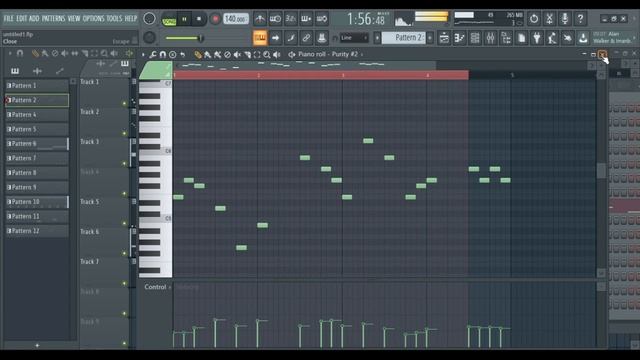
Task: Select the piano roll playback speaker tool
Action: (x=277, y=54)
